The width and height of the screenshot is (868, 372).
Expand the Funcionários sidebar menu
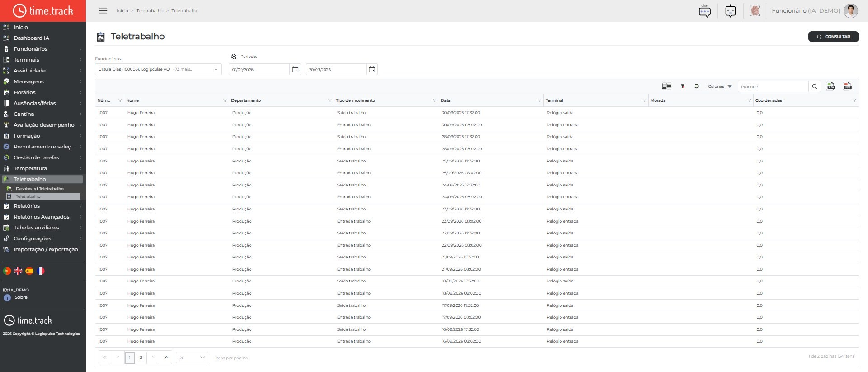[43, 49]
